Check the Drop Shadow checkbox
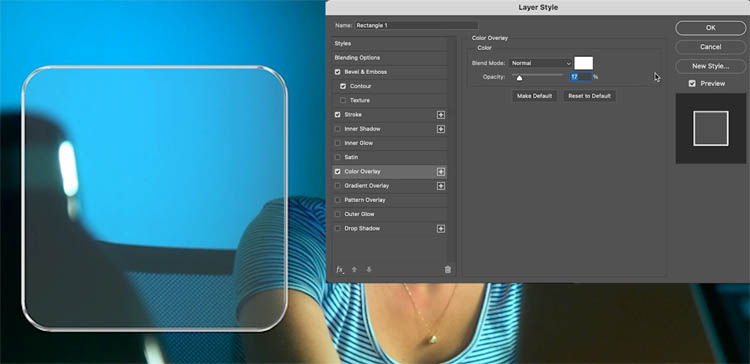750x364 pixels. pyautogui.click(x=338, y=229)
